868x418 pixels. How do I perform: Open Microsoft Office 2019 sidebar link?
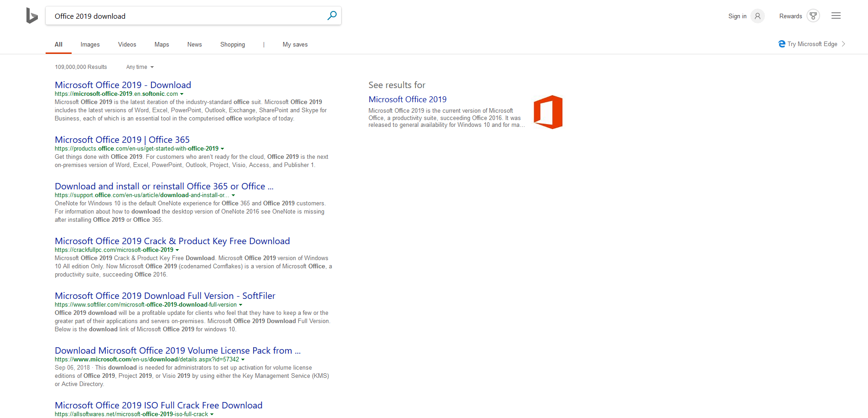[x=407, y=99]
